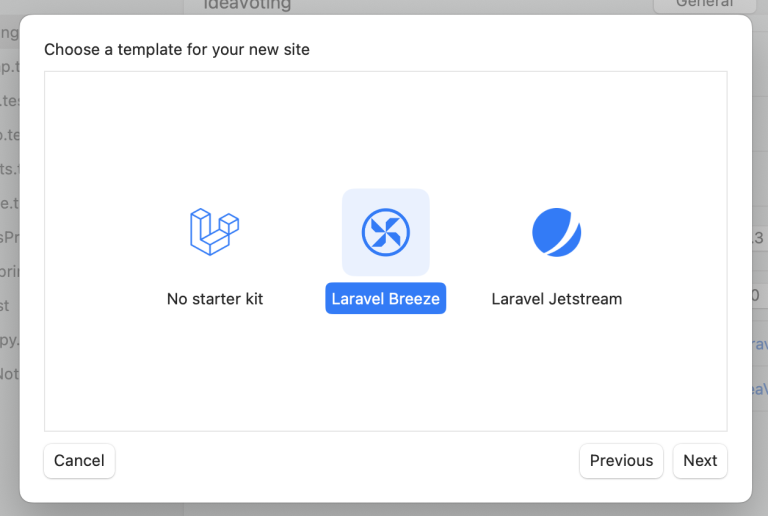Viewport: 768px width, 516px height.
Task: Select the sidebar item starting with "Not"
Action: (x=9, y=374)
